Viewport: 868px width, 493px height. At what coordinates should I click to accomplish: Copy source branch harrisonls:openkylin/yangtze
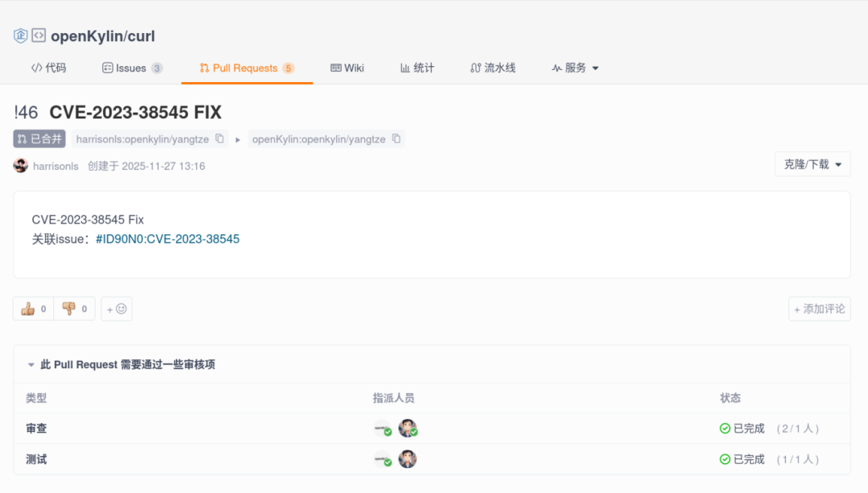tap(219, 139)
